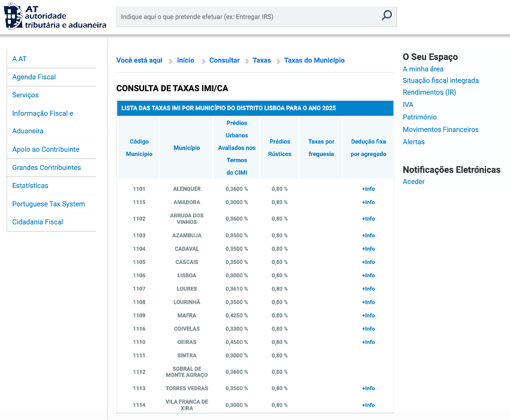The image size is (510, 420).
Task: Click Taxas do Município breadcrumb
Action: [x=314, y=61]
